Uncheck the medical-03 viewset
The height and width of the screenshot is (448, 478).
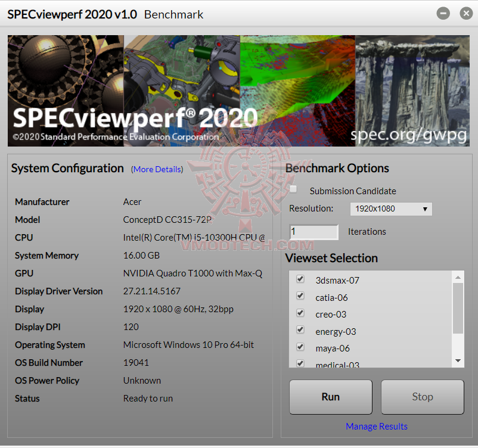pos(300,363)
